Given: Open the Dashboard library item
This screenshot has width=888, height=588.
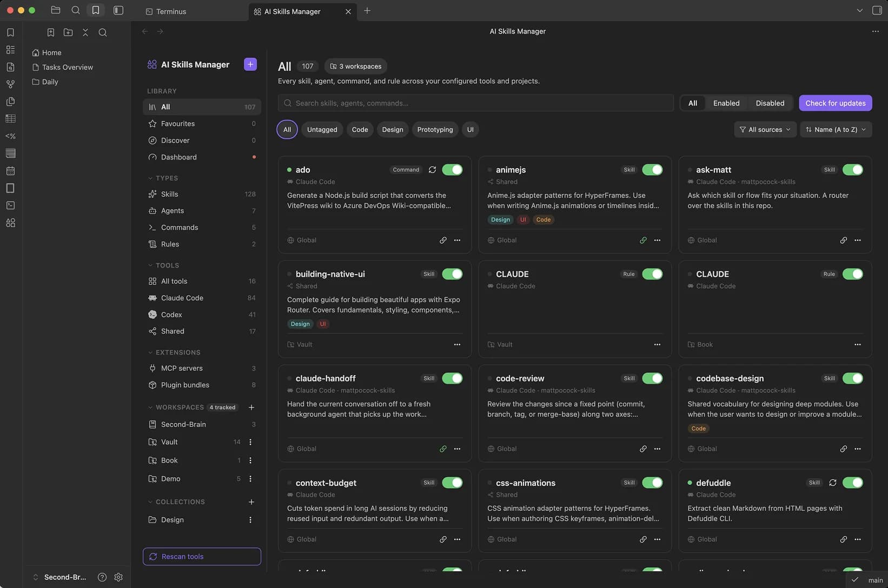Looking at the screenshot, I should [202, 157].
